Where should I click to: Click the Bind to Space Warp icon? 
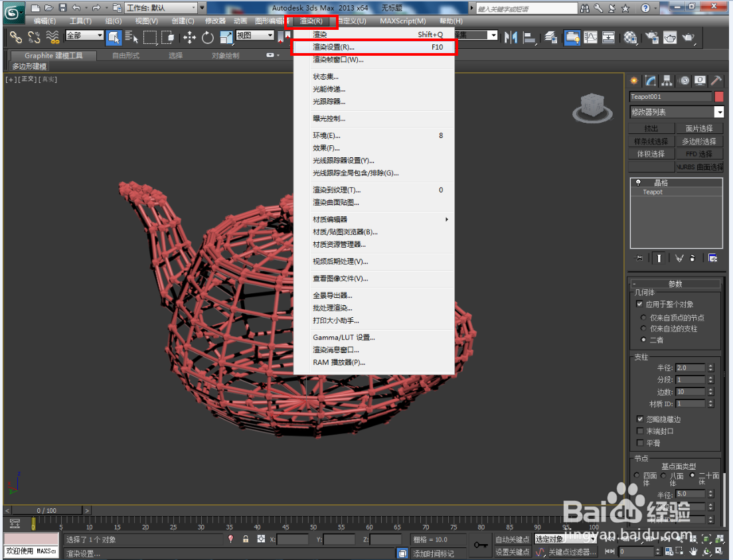point(52,37)
